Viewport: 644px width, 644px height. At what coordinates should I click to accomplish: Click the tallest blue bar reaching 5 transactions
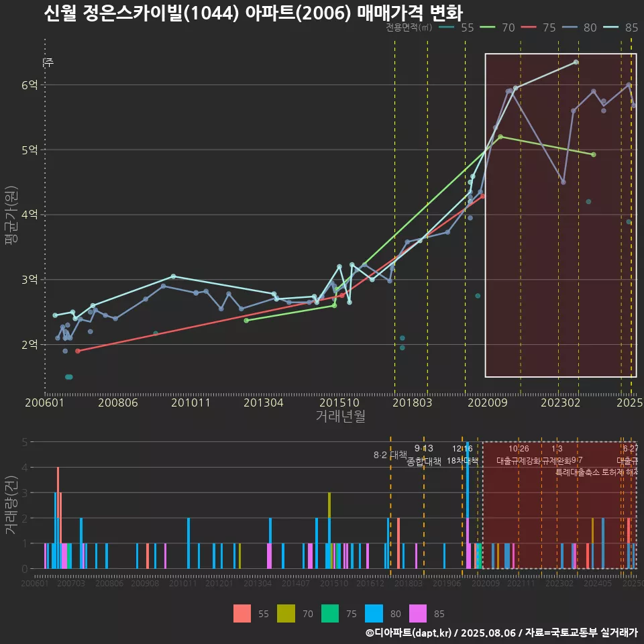click(468, 480)
